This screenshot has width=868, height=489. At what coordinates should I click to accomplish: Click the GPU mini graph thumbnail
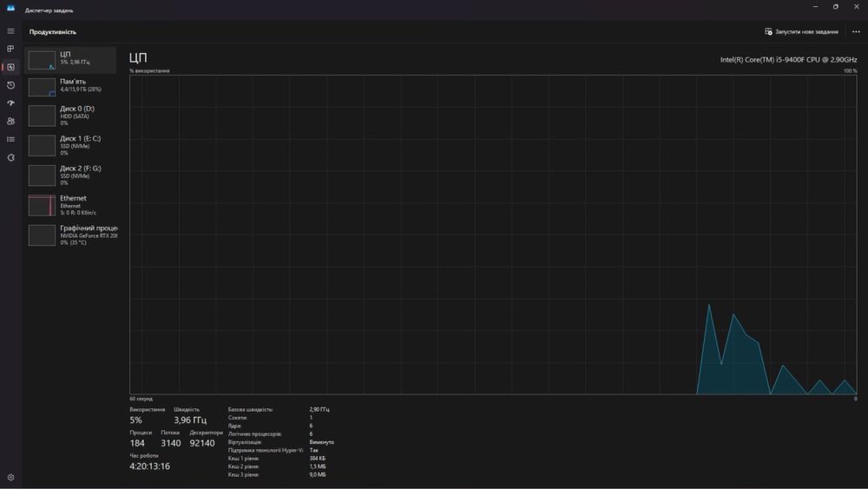(x=42, y=235)
